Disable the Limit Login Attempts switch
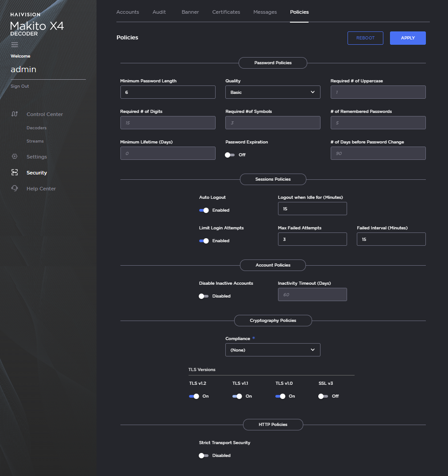The width and height of the screenshot is (448, 476). [x=204, y=241]
